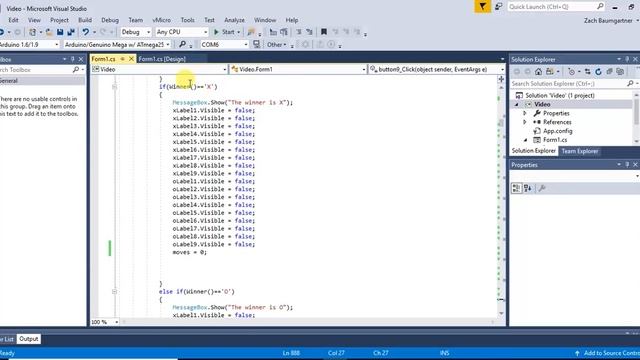Viewport: 640px width, 360px height.
Task: Click the Collapse All icon in Solution Explorer
Action: [609, 72]
